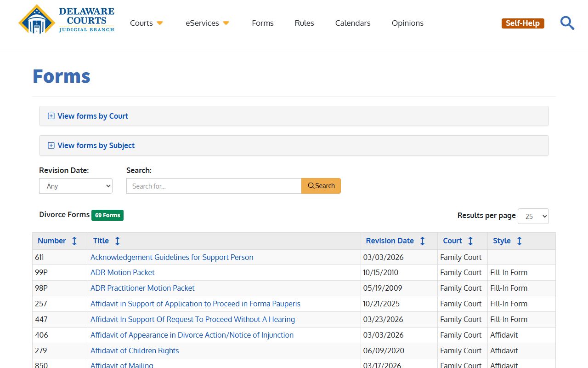Image resolution: width=588 pixels, height=368 pixels.
Task: Open Acknowledgement Guidelines for Support Person form
Action: 172,257
